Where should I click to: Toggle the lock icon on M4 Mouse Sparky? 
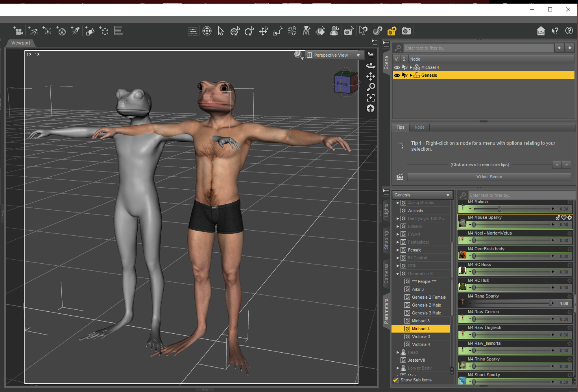(x=558, y=218)
